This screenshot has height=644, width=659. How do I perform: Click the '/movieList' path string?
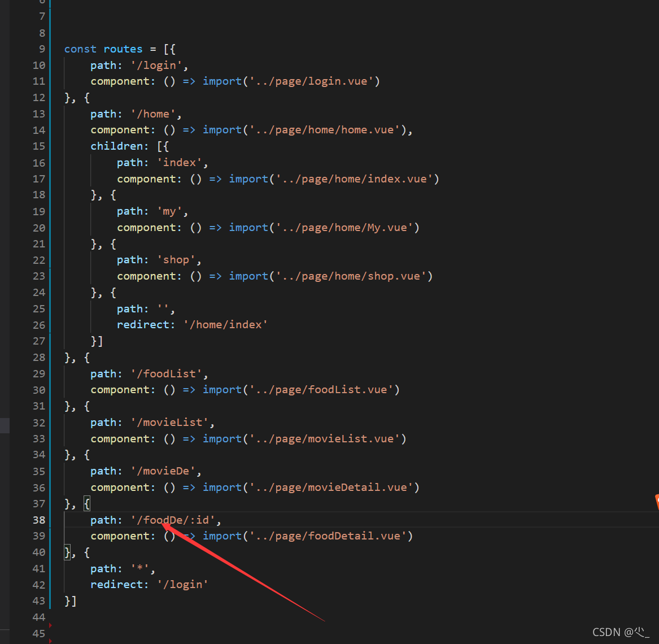169,423
